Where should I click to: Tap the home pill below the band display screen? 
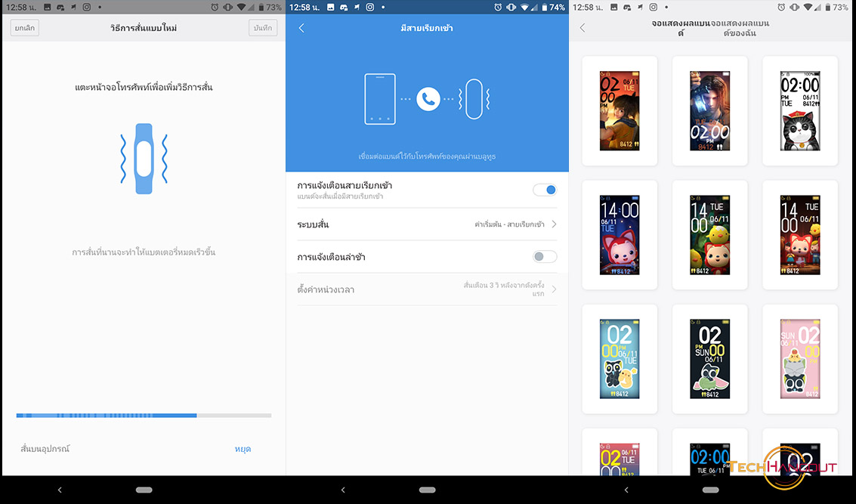click(710, 490)
